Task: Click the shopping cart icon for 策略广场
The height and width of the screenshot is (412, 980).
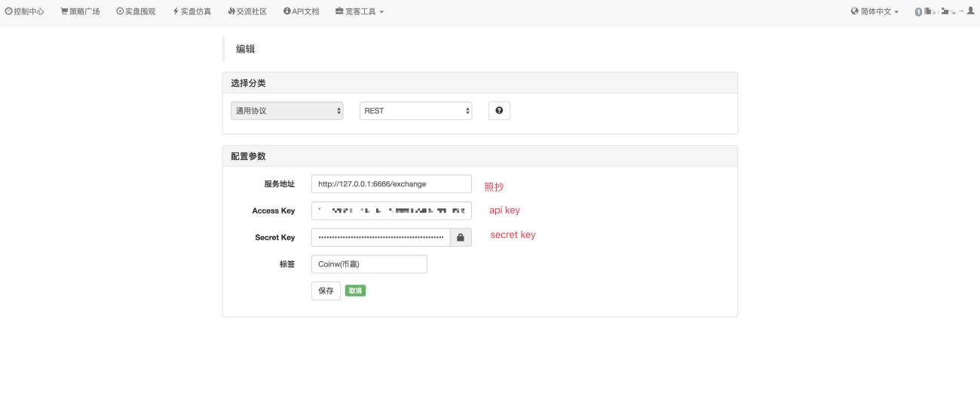Action: 64,12
